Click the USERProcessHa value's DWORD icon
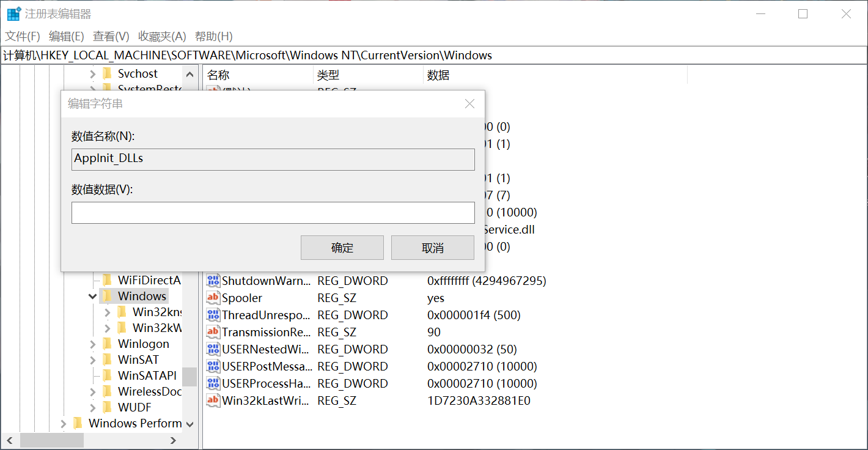868x450 pixels. 213,383
